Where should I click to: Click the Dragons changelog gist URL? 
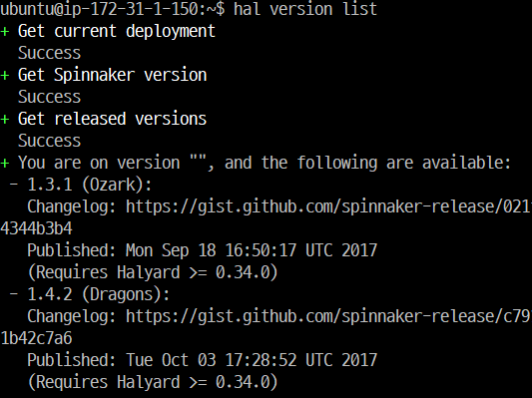tap(328, 316)
